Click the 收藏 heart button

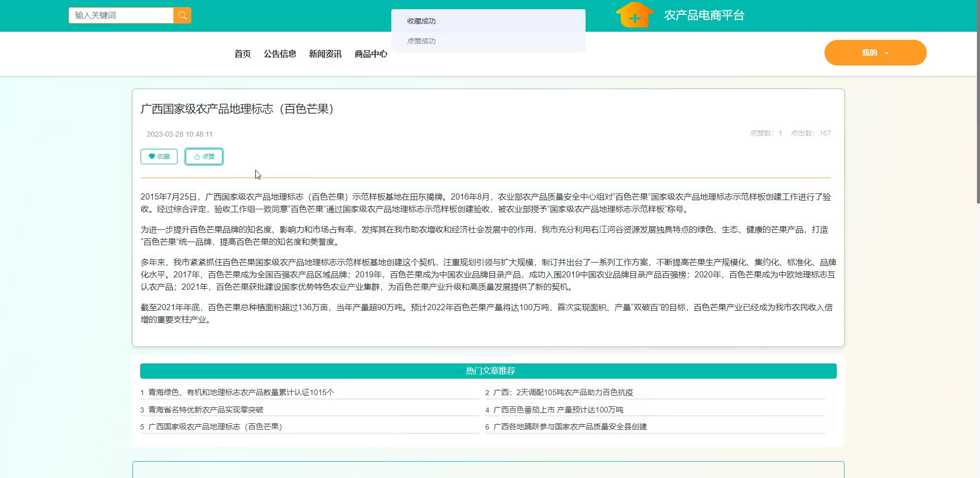point(159,157)
